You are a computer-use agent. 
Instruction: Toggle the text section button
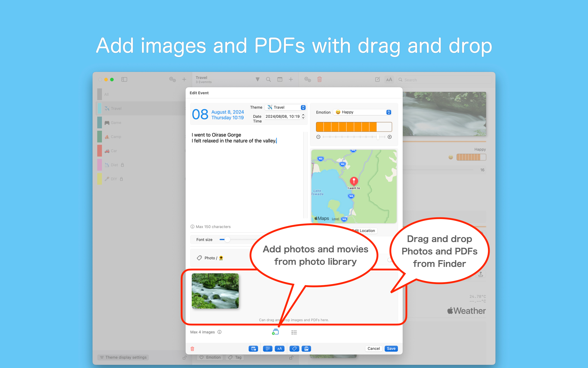pyautogui.click(x=268, y=348)
